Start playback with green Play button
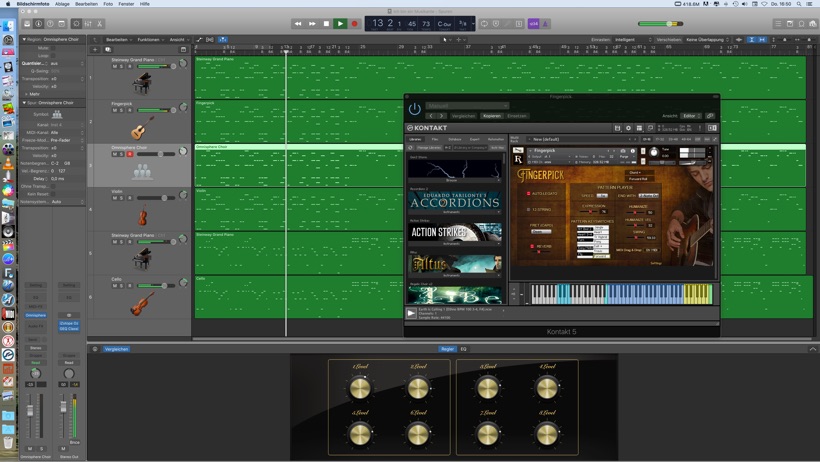 coord(340,24)
